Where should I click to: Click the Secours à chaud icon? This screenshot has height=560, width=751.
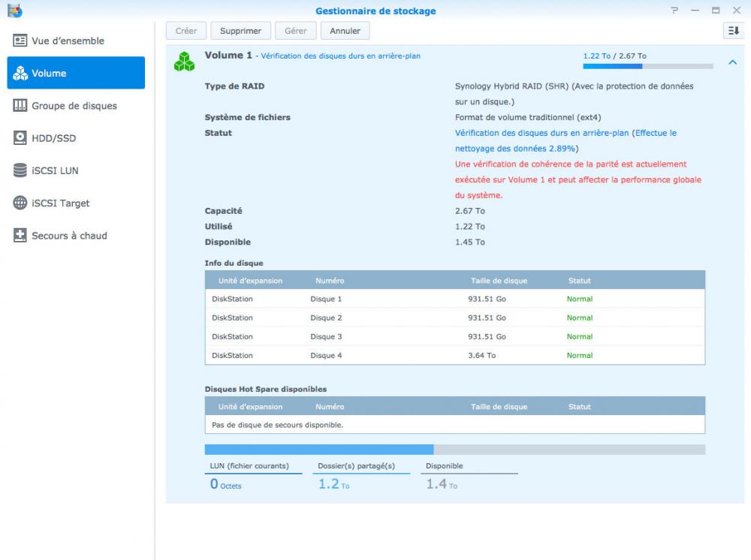pyautogui.click(x=20, y=236)
